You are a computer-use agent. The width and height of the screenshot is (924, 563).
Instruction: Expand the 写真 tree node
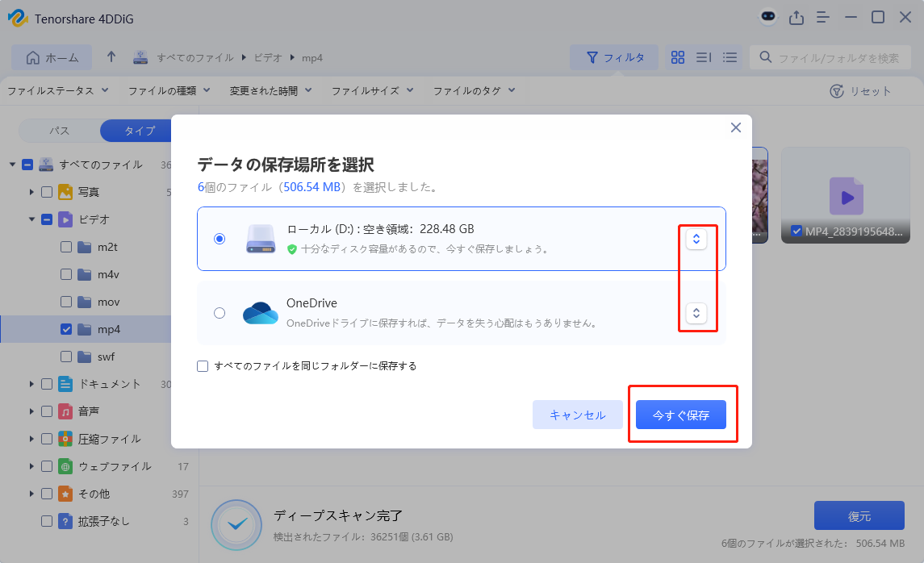[31, 192]
